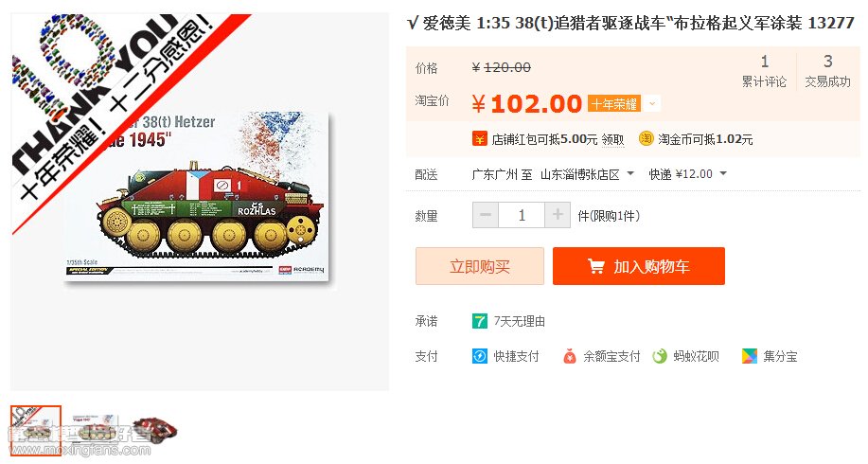Click the gold Taobao coin icon
The image size is (868, 464).
(646, 138)
